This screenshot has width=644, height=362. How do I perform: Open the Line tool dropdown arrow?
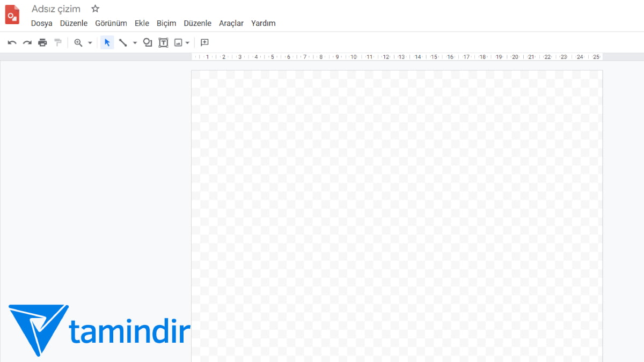pos(134,42)
